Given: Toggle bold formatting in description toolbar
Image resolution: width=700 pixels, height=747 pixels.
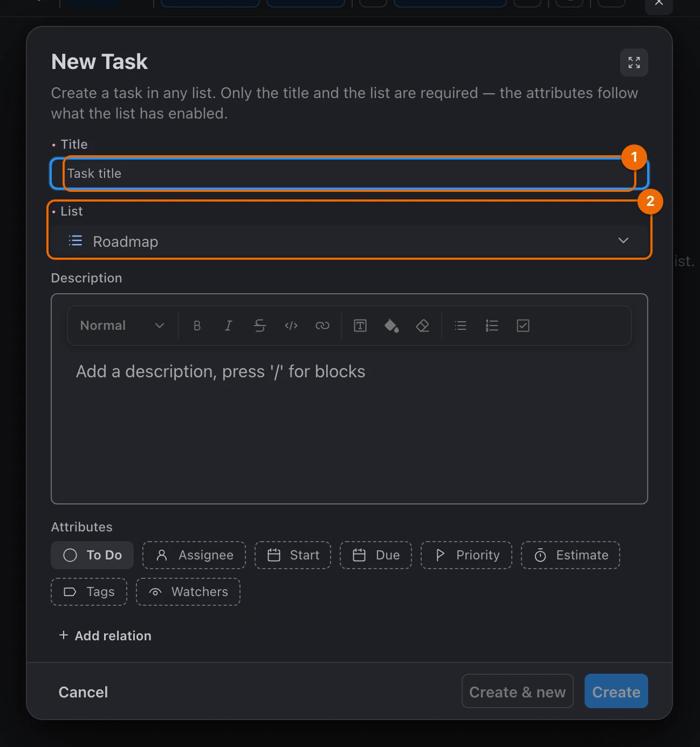Looking at the screenshot, I should pyautogui.click(x=197, y=326).
